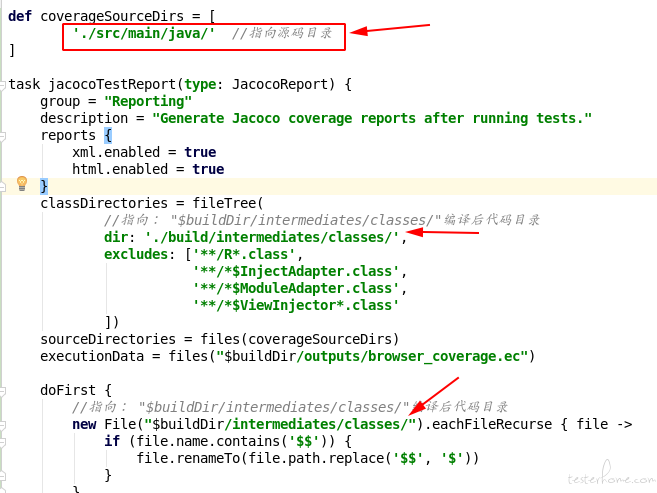Click the "Reporting" group string

[x=148, y=101]
